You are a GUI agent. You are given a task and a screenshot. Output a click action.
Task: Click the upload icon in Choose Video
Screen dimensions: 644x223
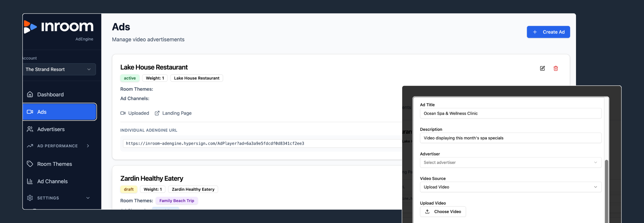click(x=427, y=212)
